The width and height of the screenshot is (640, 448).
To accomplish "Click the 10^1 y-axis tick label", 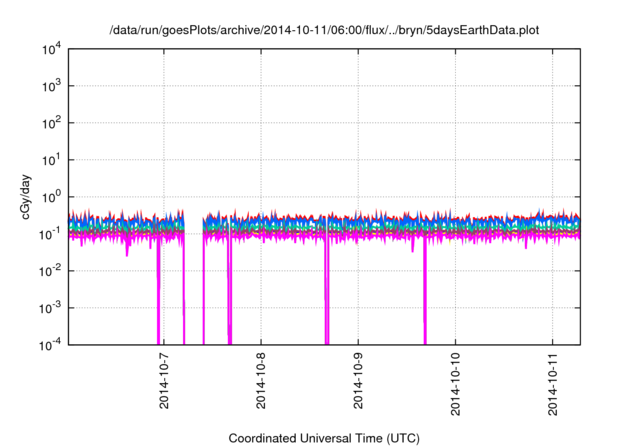I will click(51, 160).
